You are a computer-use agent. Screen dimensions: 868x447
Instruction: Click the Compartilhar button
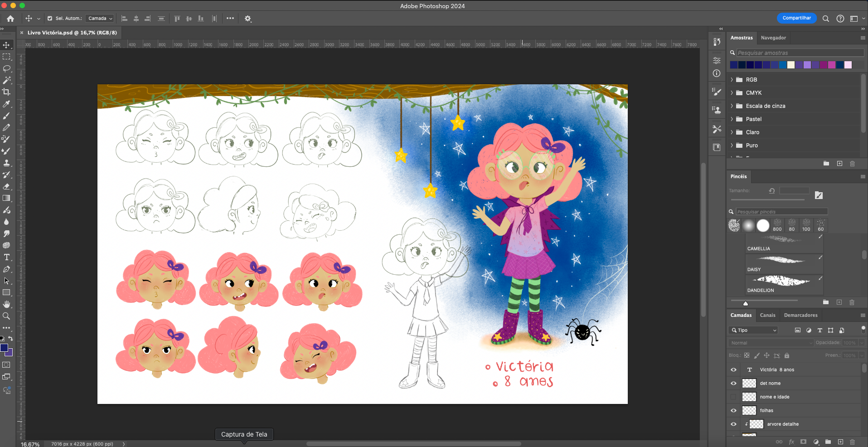[x=796, y=18]
